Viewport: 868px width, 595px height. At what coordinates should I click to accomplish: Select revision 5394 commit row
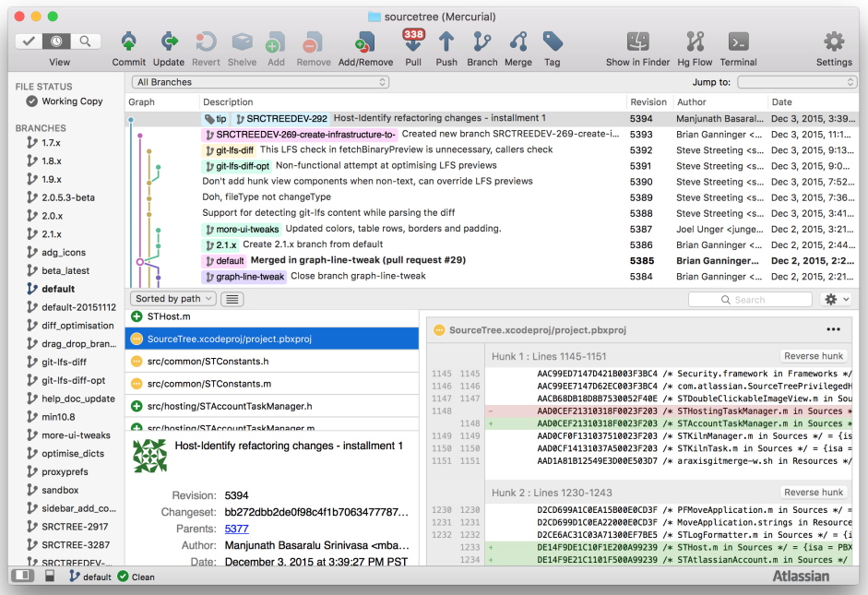pyautogui.click(x=493, y=118)
